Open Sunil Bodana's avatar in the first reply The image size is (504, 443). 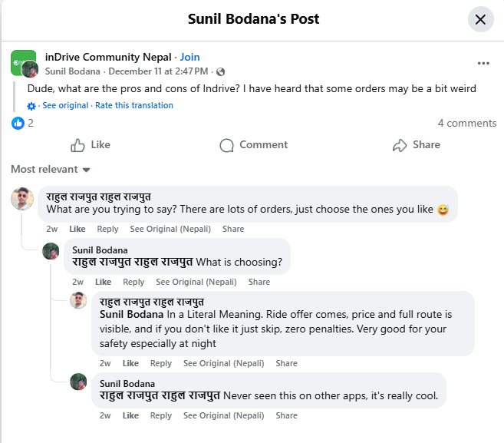click(51, 251)
